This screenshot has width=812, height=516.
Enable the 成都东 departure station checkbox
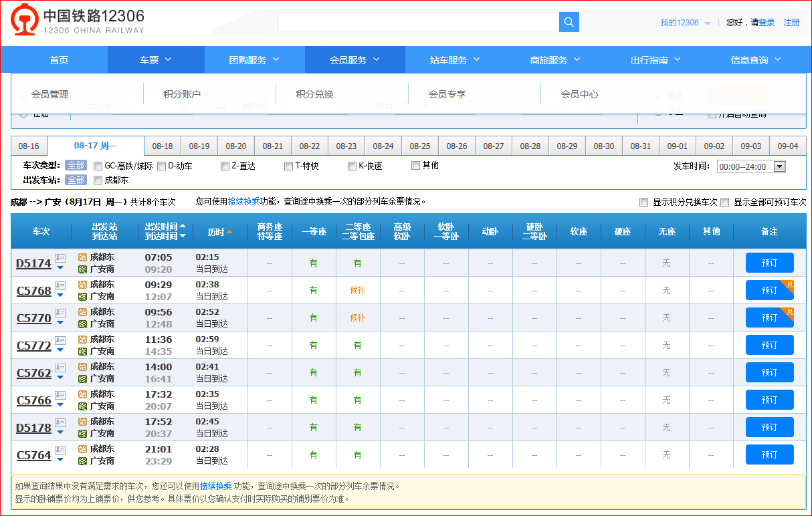pyautogui.click(x=98, y=180)
